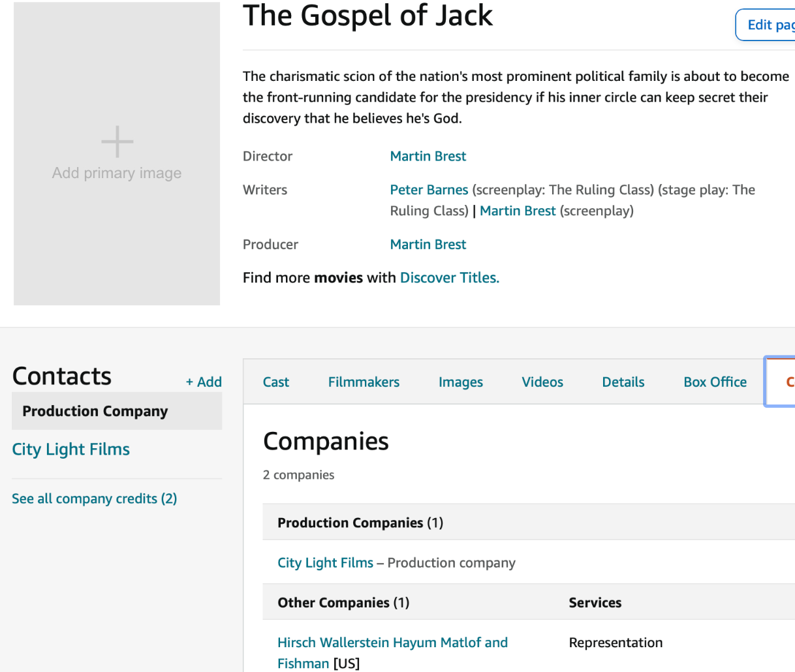Switch to the Details tab

tap(623, 382)
